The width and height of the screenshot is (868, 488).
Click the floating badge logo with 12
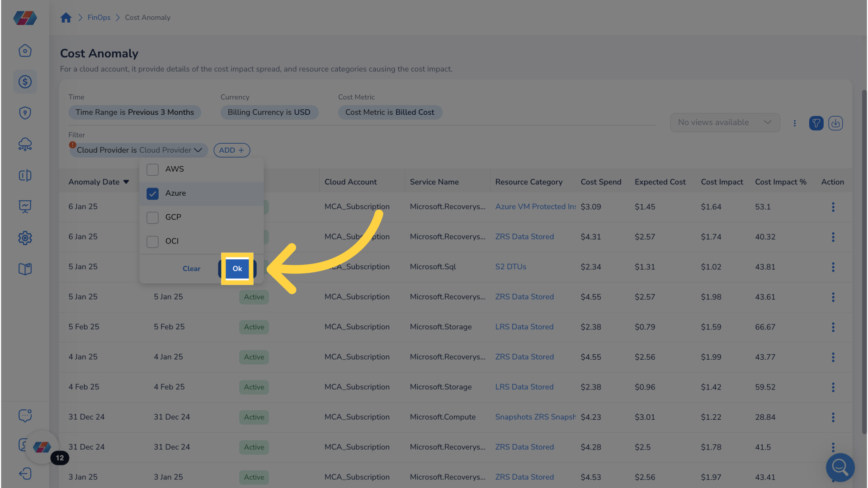click(x=42, y=447)
